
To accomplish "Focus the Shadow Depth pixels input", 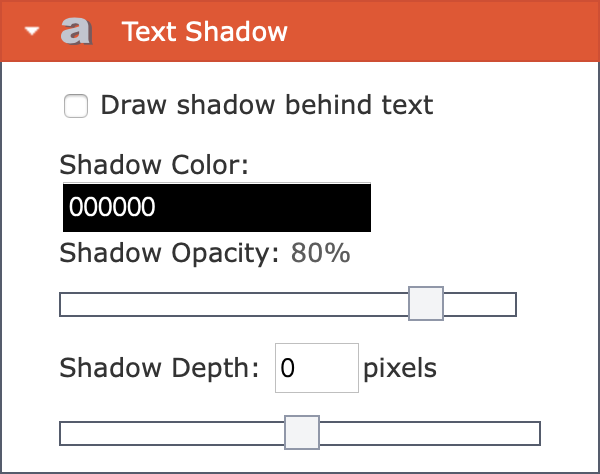I will click(x=317, y=368).
